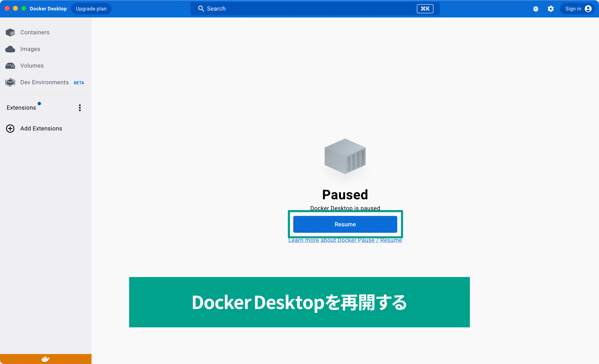This screenshot has width=599, height=364.
Task: Click the ⌘K shortcut badge
Action: tap(425, 9)
